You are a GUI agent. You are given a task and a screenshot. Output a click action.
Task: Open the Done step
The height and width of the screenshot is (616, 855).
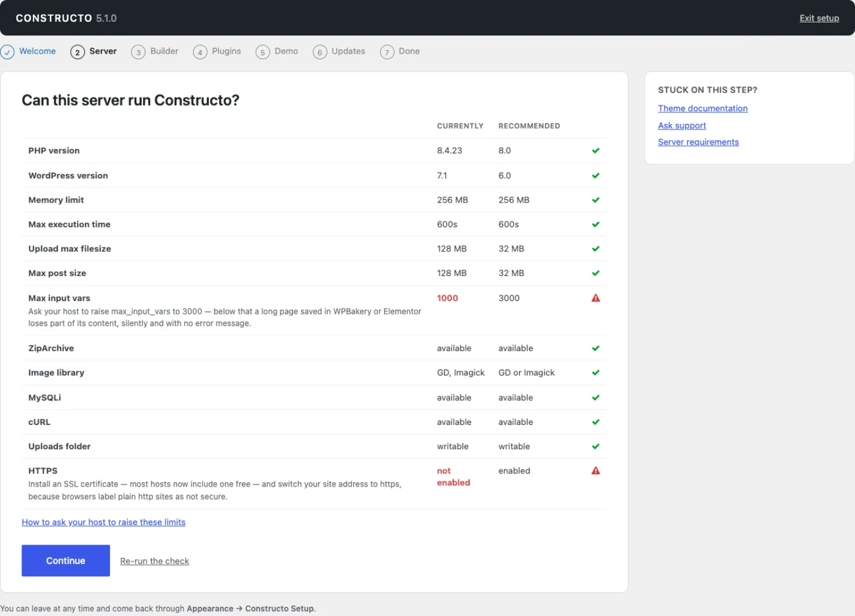point(409,51)
